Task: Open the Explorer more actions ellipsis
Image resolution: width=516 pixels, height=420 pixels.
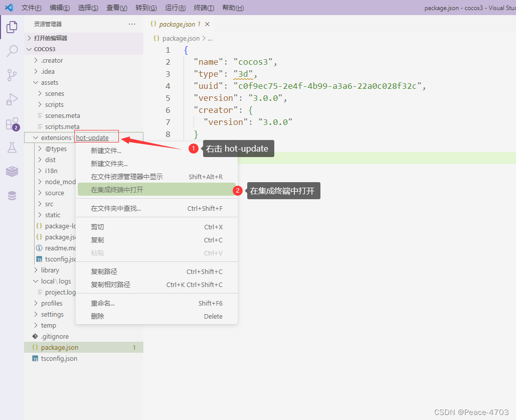Action: (x=132, y=24)
